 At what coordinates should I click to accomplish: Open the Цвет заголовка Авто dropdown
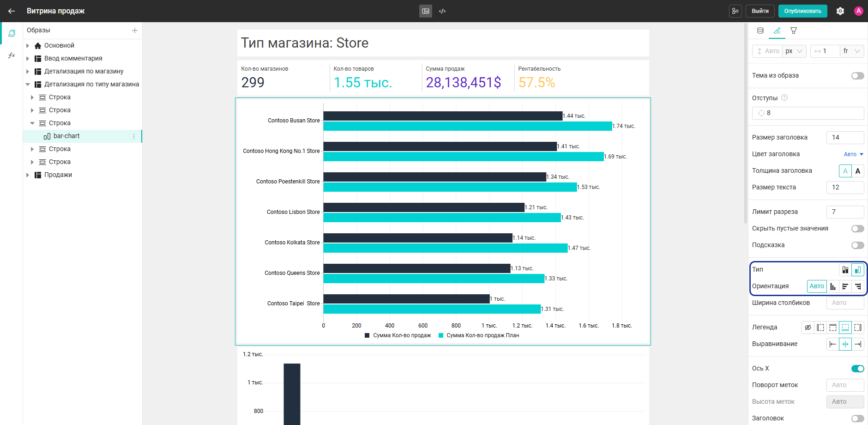pyautogui.click(x=854, y=154)
